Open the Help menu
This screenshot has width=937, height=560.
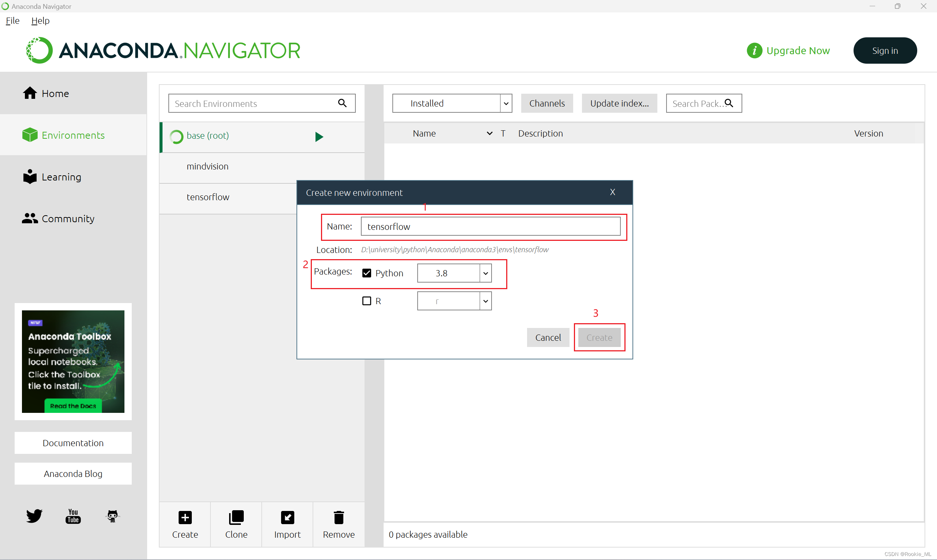40,21
